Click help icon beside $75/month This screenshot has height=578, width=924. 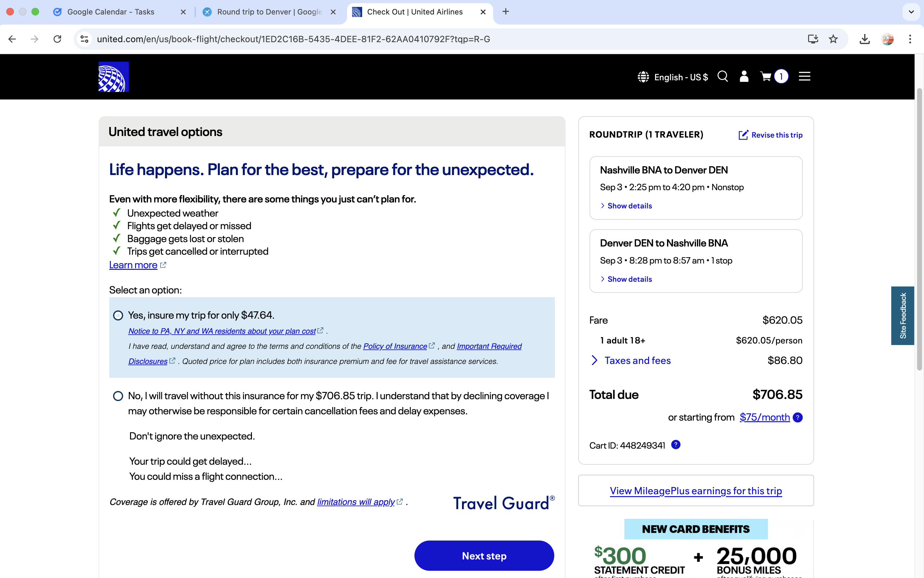pos(798,417)
